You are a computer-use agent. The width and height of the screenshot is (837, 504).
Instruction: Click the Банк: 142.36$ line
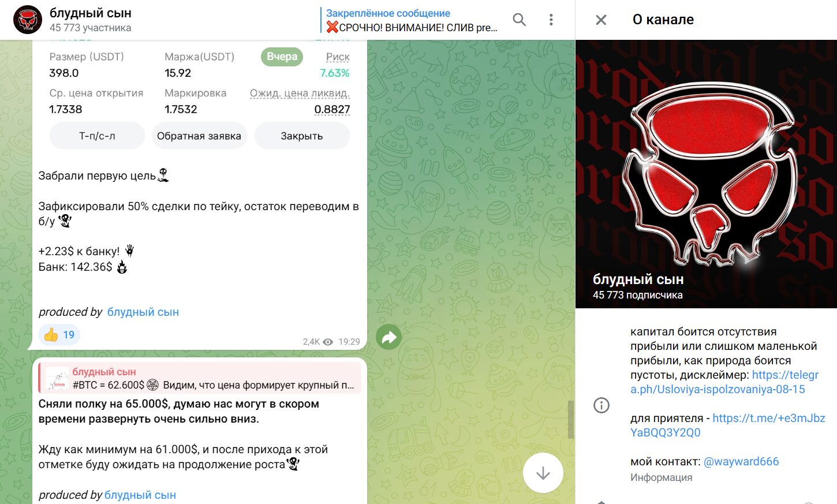point(83,267)
